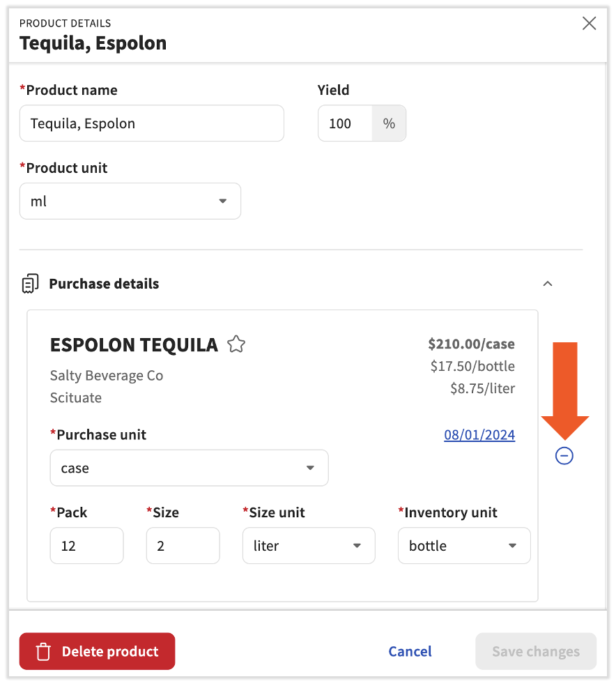Click the Size value field
Viewport: 616px width, 686px height.
pos(183,546)
